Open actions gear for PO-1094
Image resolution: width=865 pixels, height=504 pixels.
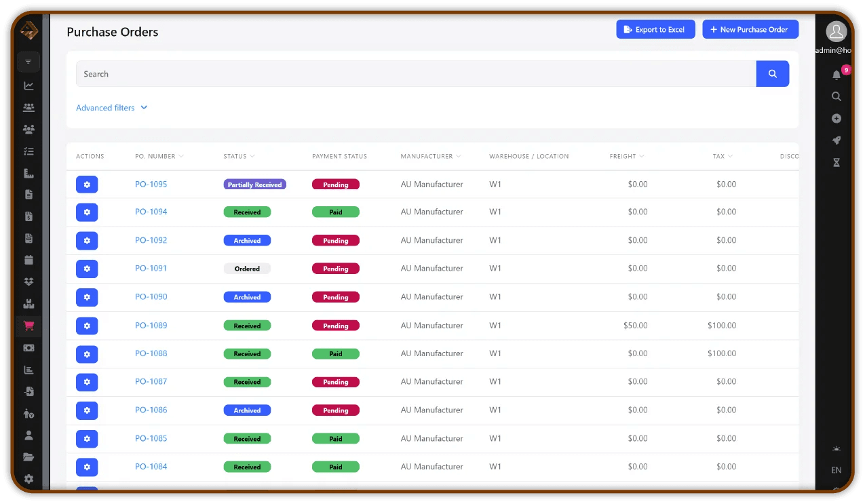87,212
